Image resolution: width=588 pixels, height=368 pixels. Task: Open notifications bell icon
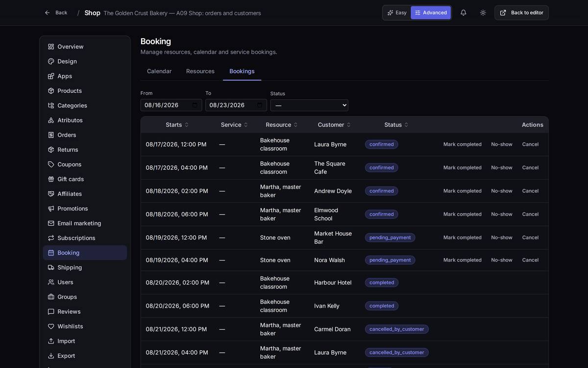464,13
